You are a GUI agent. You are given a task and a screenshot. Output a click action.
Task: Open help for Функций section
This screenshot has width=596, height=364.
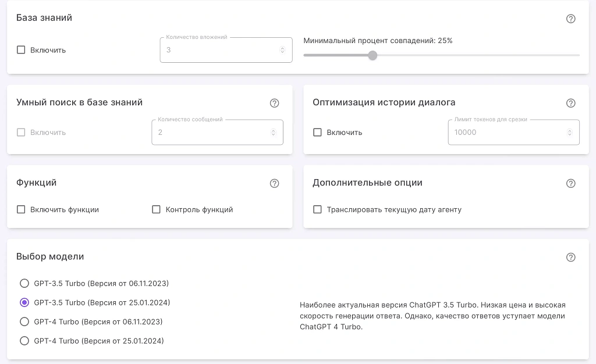click(274, 183)
